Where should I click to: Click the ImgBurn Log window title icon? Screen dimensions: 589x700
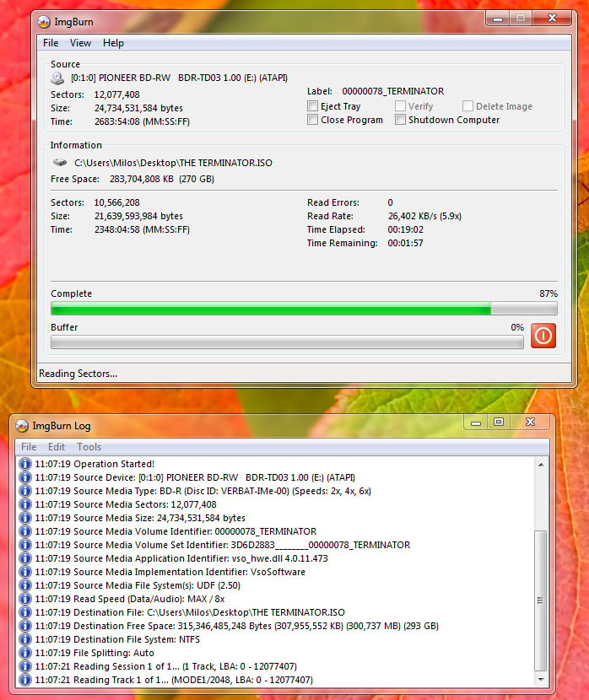pyautogui.click(x=22, y=426)
